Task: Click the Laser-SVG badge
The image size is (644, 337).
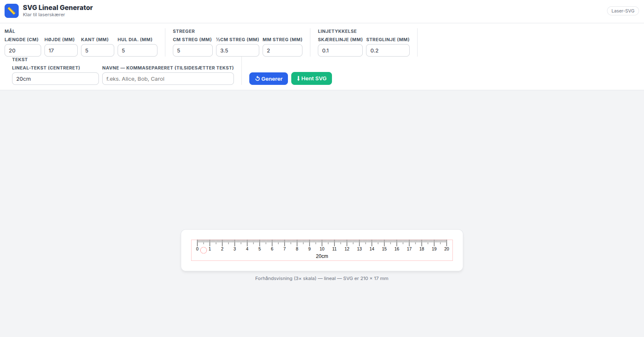Action: 623,11
